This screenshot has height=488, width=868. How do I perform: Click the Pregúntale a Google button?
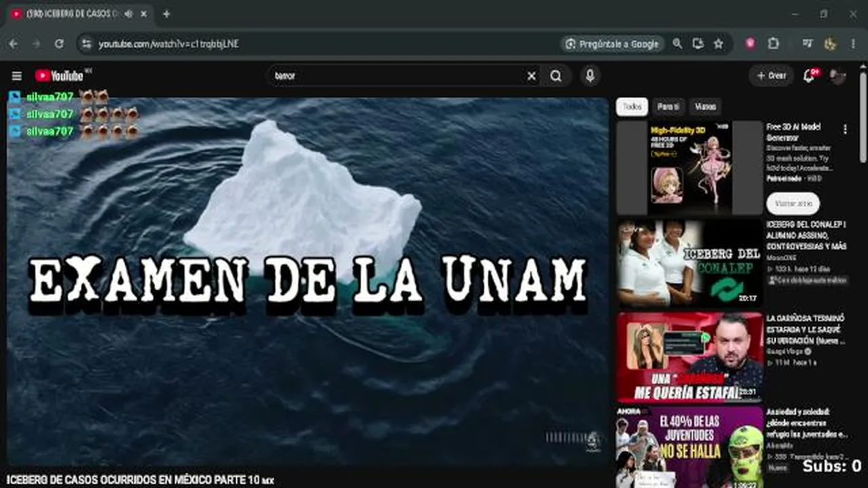click(612, 43)
